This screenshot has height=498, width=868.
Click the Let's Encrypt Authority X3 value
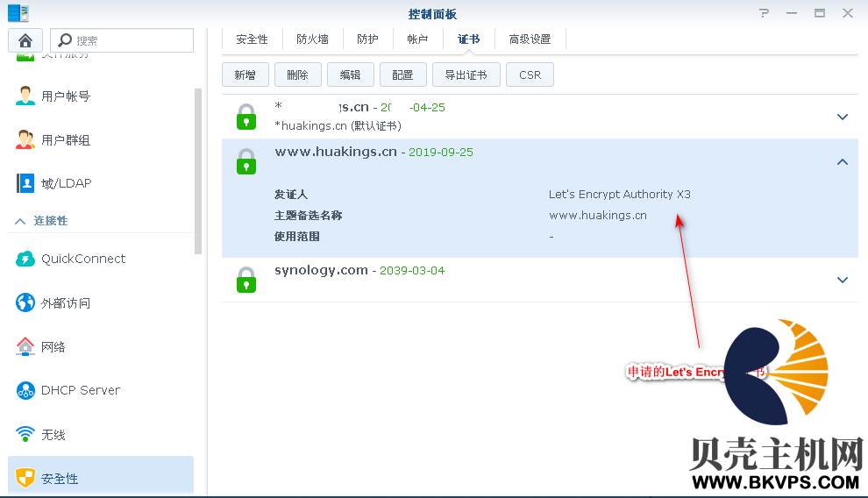pyautogui.click(x=620, y=195)
